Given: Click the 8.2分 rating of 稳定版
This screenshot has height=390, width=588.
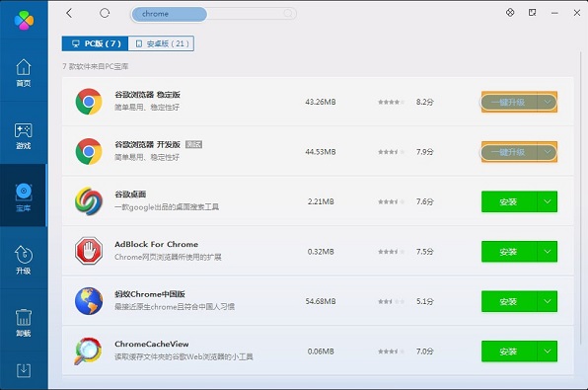Looking at the screenshot, I should pyautogui.click(x=424, y=102).
